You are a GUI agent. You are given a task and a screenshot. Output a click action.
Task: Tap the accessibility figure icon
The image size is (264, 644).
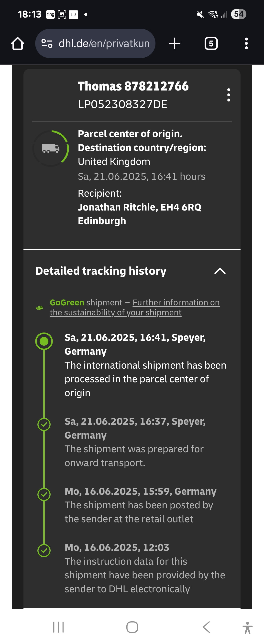[247, 627]
